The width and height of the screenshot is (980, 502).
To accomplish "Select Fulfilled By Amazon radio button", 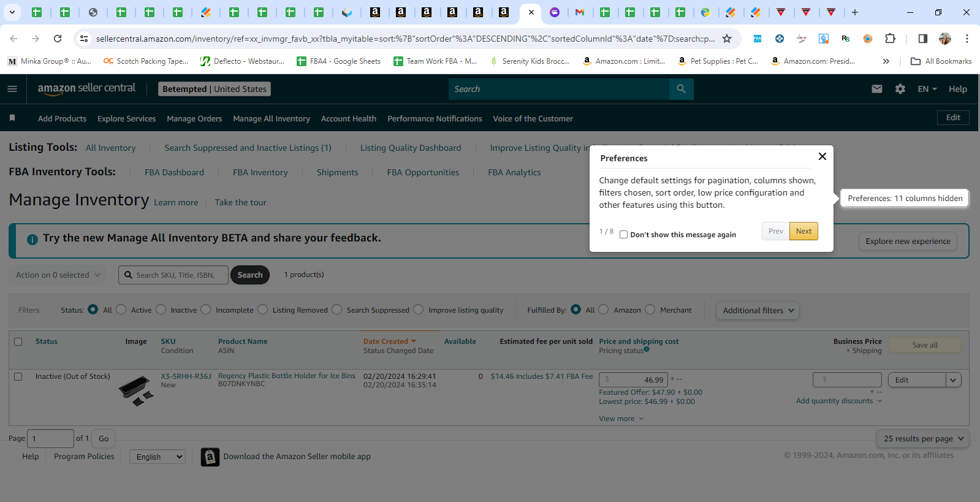I will tap(604, 310).
